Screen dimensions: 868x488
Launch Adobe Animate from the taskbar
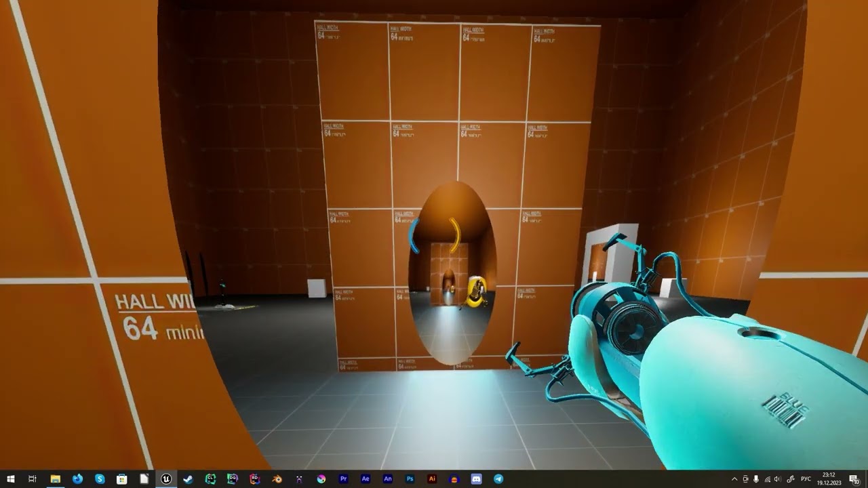[x=388, y=479]
